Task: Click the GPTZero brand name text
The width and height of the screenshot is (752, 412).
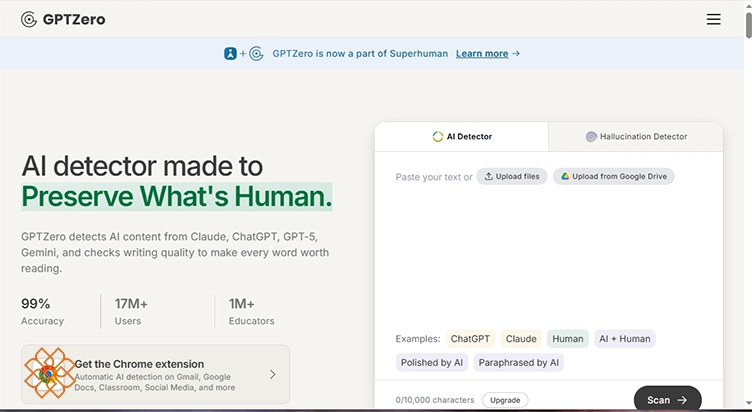Action: 74,19
